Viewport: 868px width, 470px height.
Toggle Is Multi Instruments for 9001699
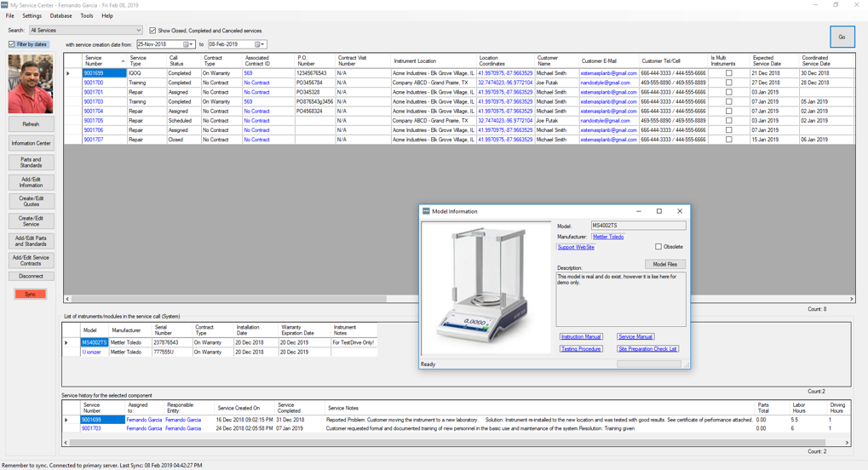[729, 73]
